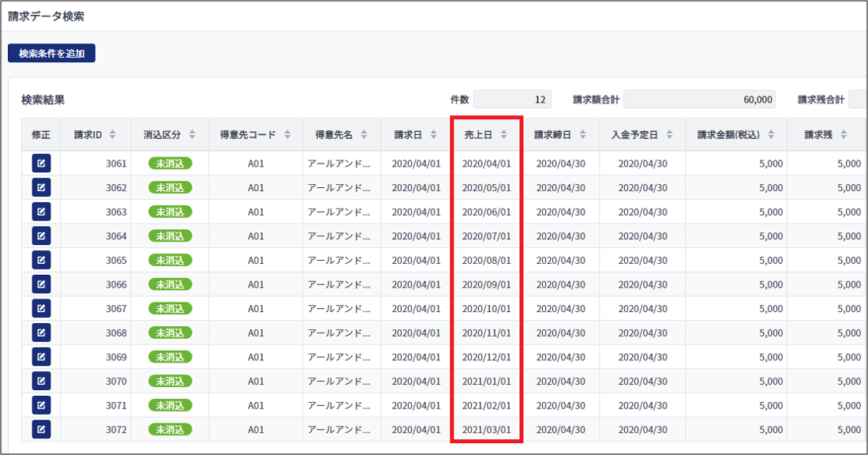Viewport: 868px width, 455px height.
Task: Select 売上日 cell 2020/06/01
Action: 487,212
